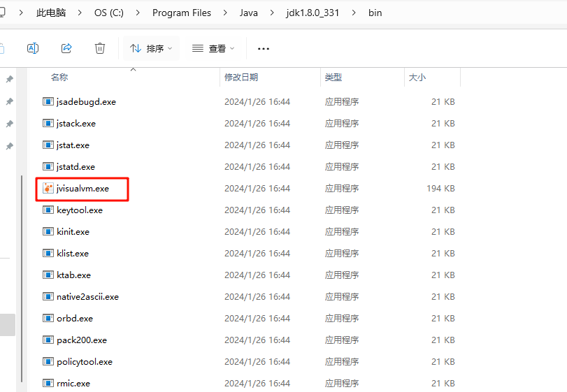The image size is (567, 392).
Task: Navigate to OS (C:) in breadcrumb
Action: click(108, 13)
